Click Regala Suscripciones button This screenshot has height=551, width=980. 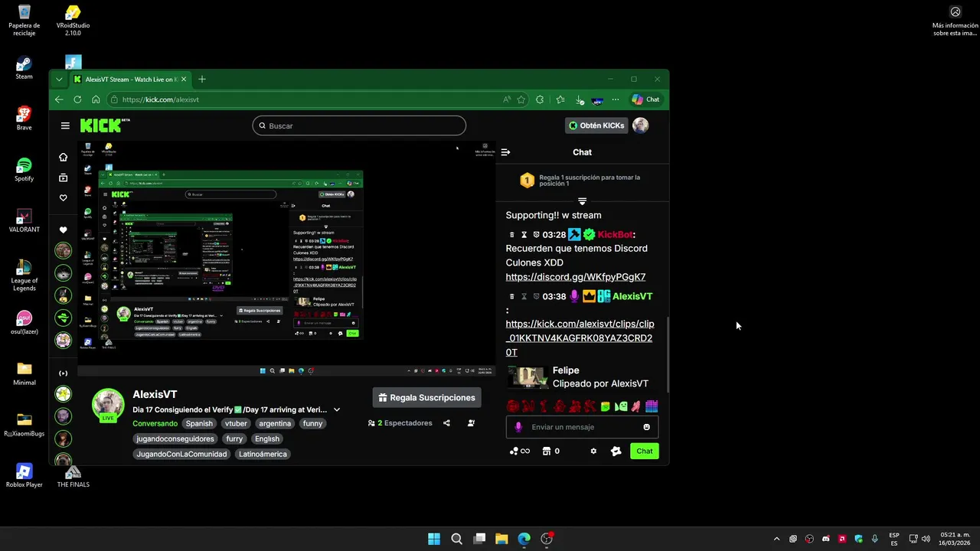tap(426, 398)
